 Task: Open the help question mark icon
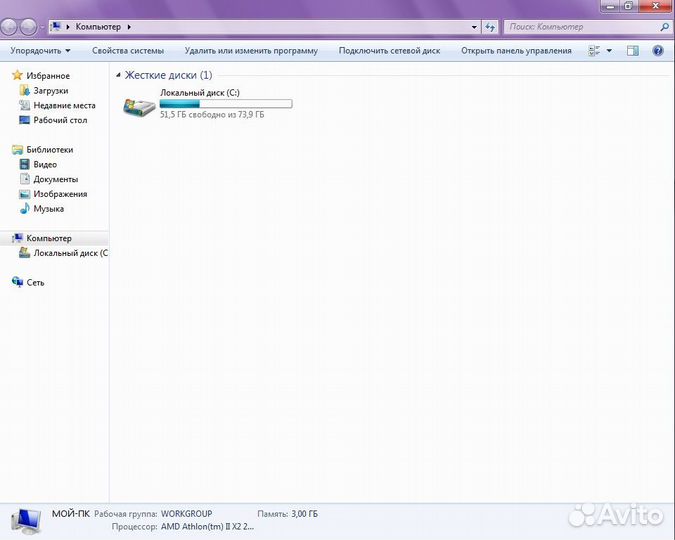pos(658,50)
